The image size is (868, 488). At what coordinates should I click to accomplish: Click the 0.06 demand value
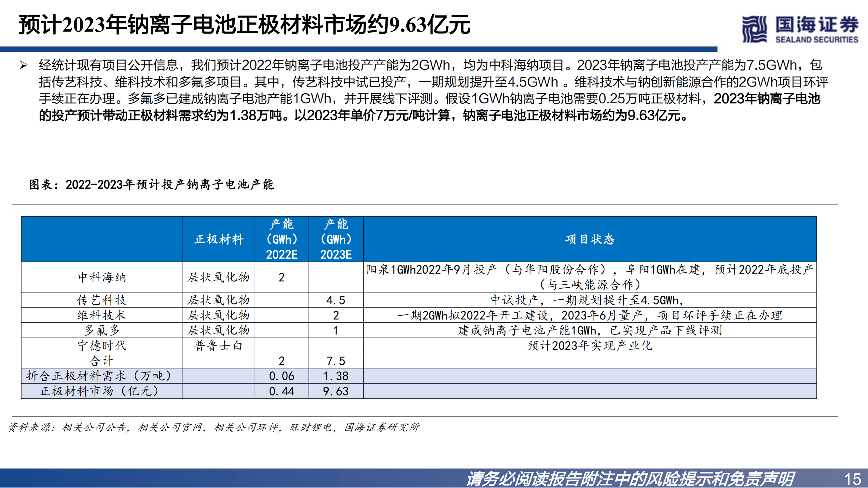pos(282,376)
